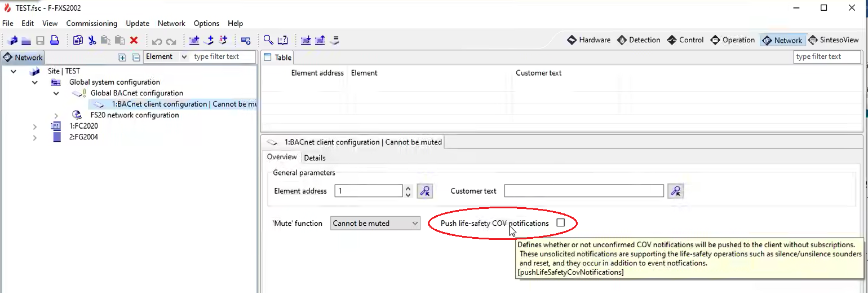
Task: Open the View menu
Action: pyautogui.click(x=50, y=23)
